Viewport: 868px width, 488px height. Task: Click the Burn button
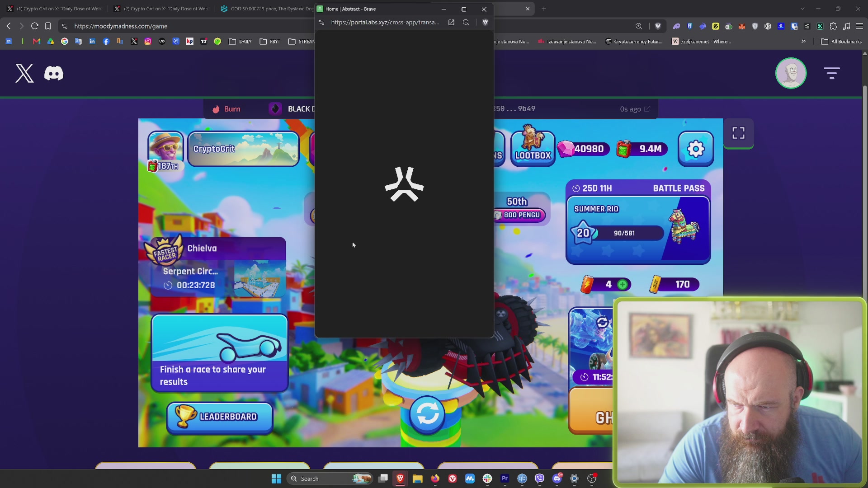[226, 109]
